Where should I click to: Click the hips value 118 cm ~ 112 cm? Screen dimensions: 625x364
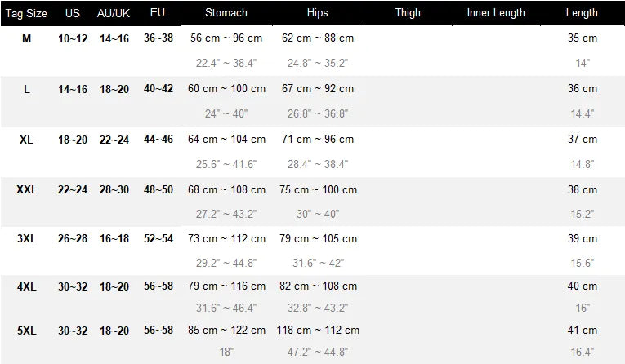pos(318,331)
